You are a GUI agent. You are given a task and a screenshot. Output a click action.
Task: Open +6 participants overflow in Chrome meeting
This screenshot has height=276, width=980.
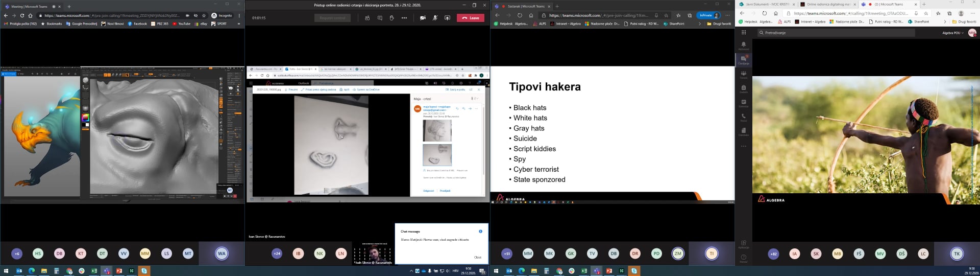pos(16,253)
